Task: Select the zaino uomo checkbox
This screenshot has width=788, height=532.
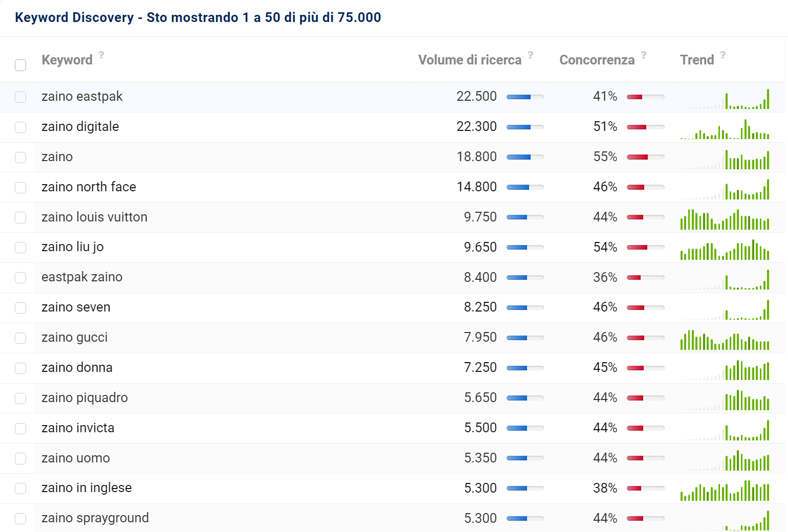Action: click(x=20, y=459)
